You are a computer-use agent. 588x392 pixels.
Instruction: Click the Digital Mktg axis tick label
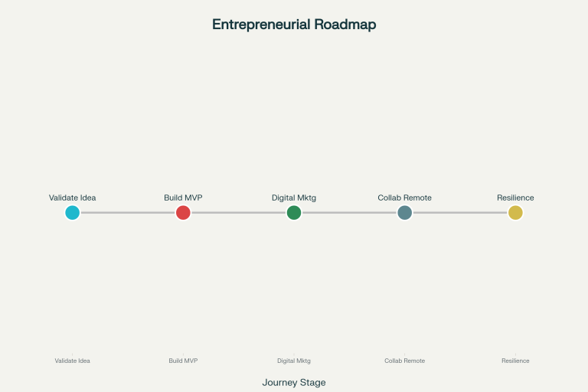point(294,361)
